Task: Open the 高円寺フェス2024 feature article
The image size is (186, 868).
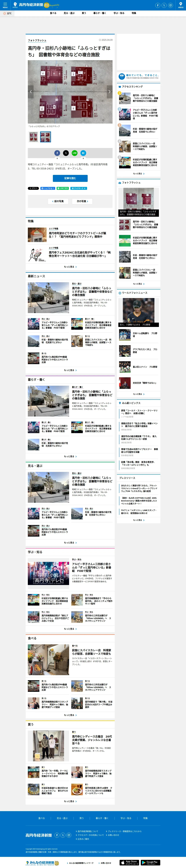Action: point(70,254)
